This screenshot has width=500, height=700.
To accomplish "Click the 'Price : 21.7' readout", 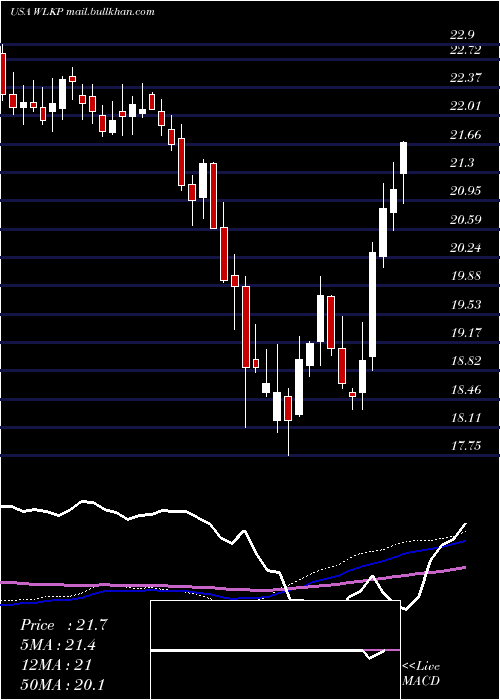I will pos(64,625).
